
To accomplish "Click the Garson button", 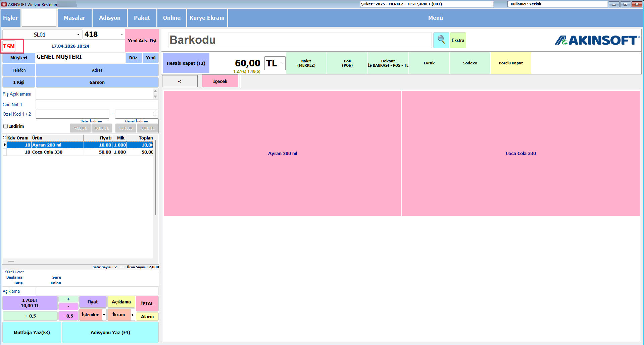I will [x=97, y=82].
